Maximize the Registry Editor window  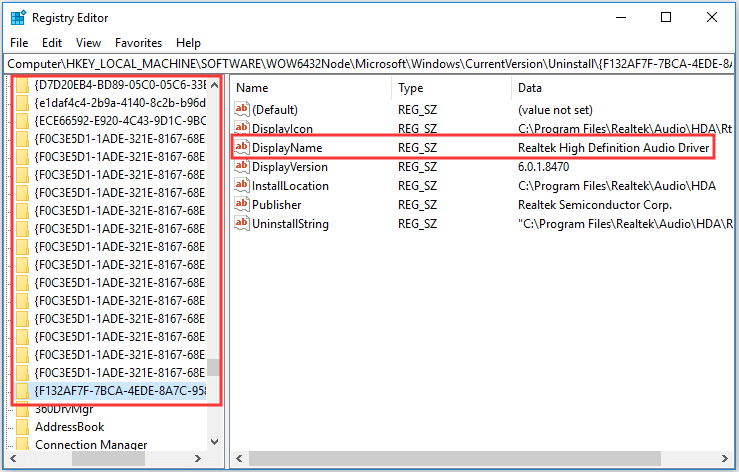tap(666, 18)
